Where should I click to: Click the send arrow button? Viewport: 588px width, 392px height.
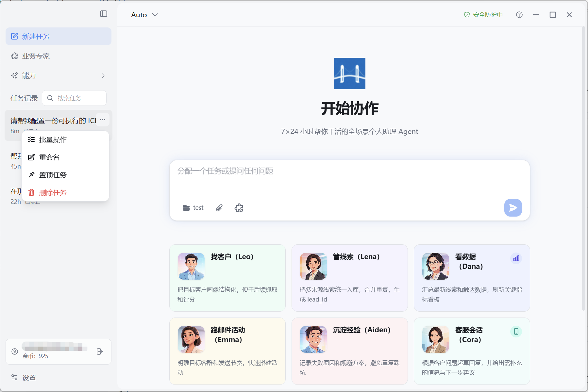click(x=513, y=208)
